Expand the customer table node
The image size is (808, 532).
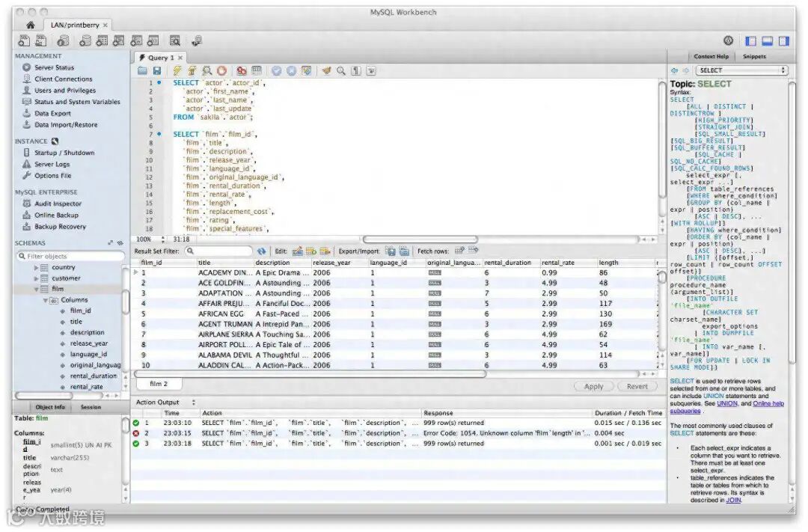(x=36, y=278)
